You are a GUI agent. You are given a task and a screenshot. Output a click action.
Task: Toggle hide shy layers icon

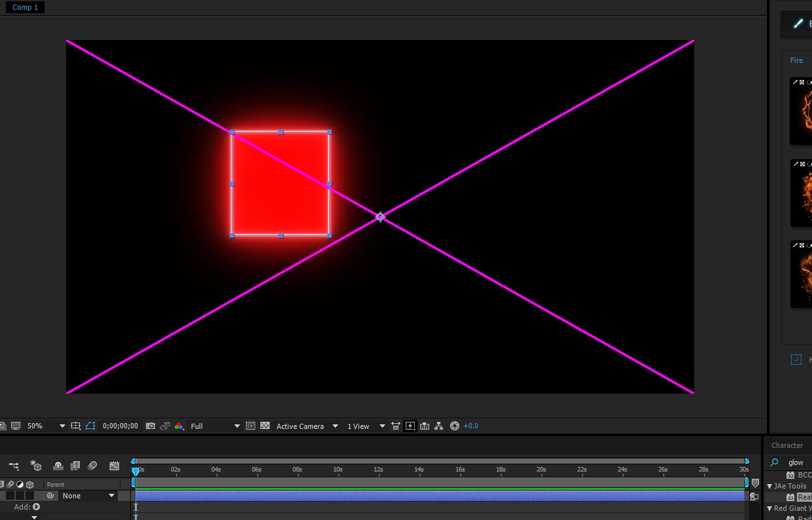58,466
